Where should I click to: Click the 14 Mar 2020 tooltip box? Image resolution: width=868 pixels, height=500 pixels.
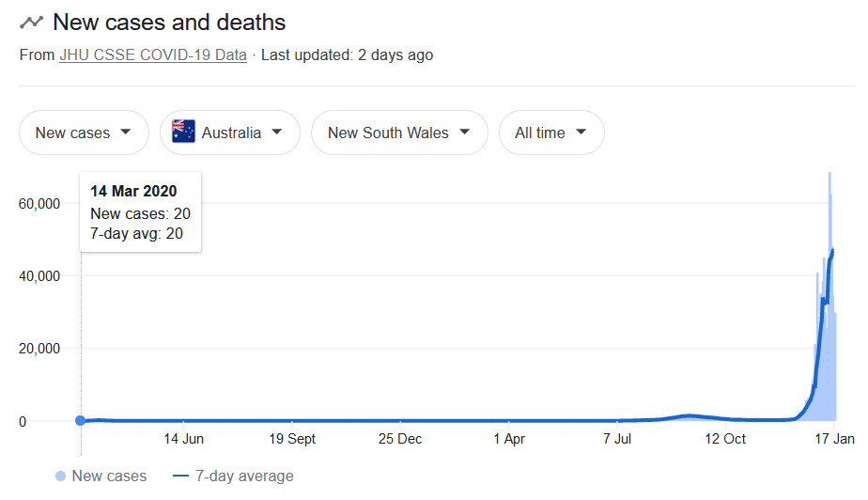click(x=141, y=212)
